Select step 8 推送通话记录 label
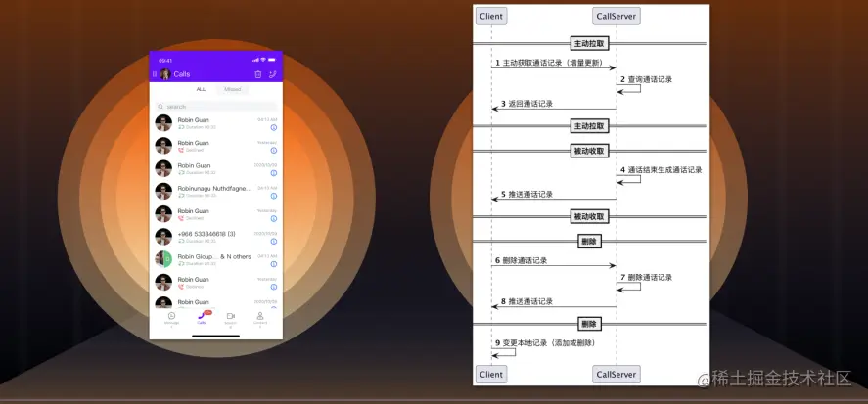Viewport: 868px width, 404px height. pyautogui.click(x=526, y=301)
